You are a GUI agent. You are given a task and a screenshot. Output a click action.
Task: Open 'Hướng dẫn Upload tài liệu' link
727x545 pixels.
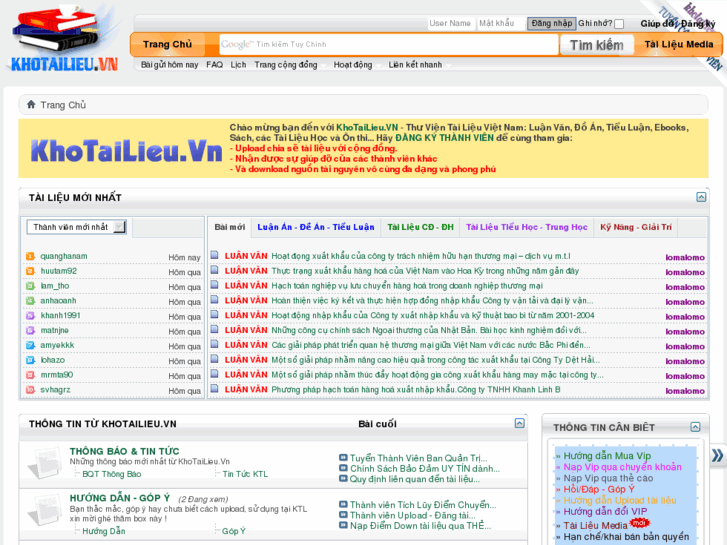tap(619, 500)
